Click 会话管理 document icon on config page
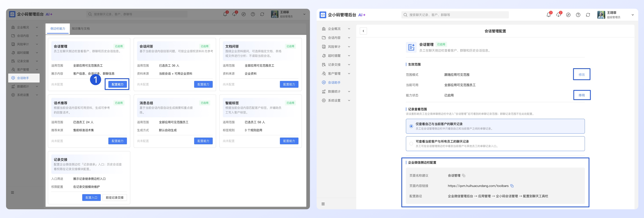 (x=411, y=47)
